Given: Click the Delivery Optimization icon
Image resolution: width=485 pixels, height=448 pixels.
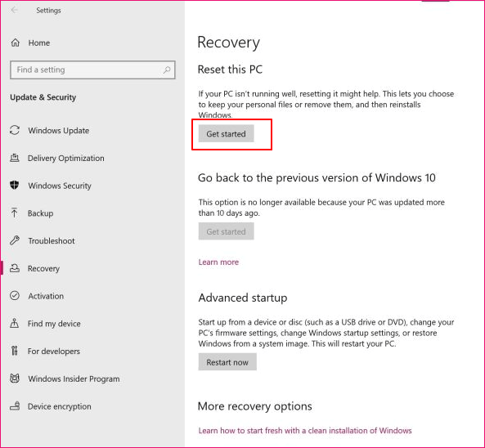Looking at the screenshot, I should 14,158.
